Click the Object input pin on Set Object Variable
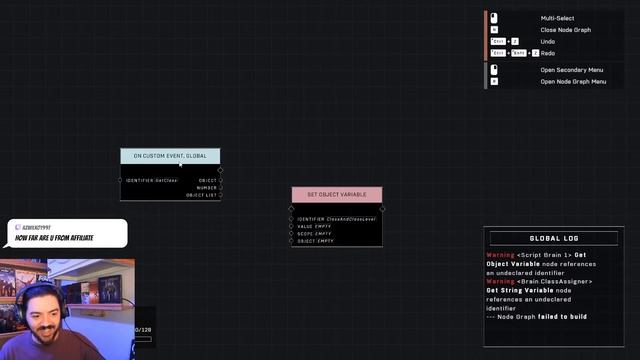 (x=291, y=241)
